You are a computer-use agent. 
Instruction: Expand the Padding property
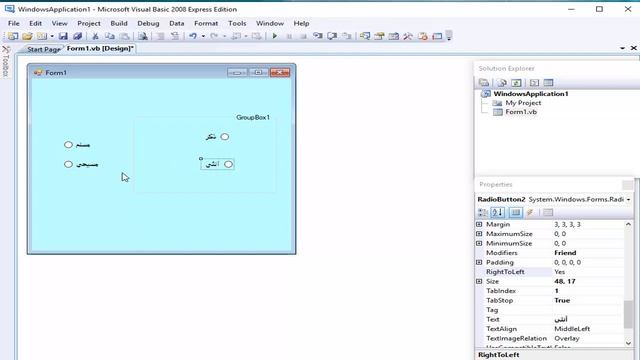[479, 262]
